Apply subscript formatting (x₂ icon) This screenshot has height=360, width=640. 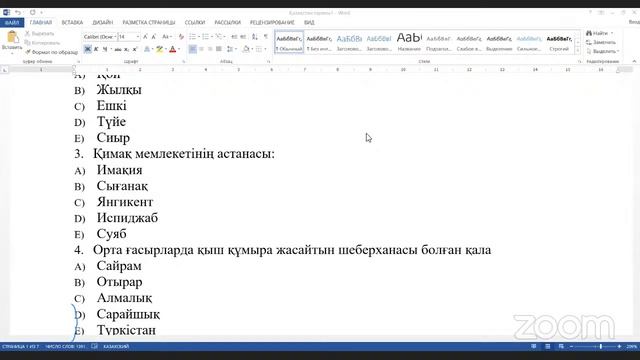[x=127, y=49]
